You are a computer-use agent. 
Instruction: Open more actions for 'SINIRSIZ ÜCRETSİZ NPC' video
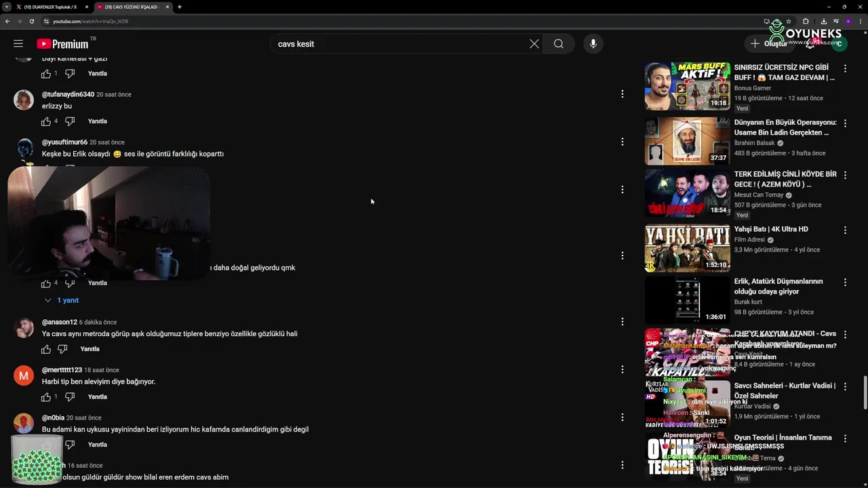845,68
